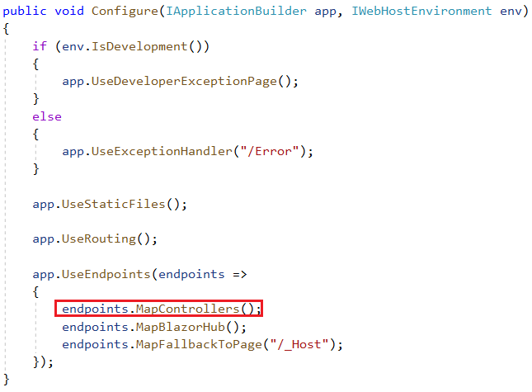This screenshot has width=532, height=392.
Task: Click the void keyword
Action: (69, 12)
